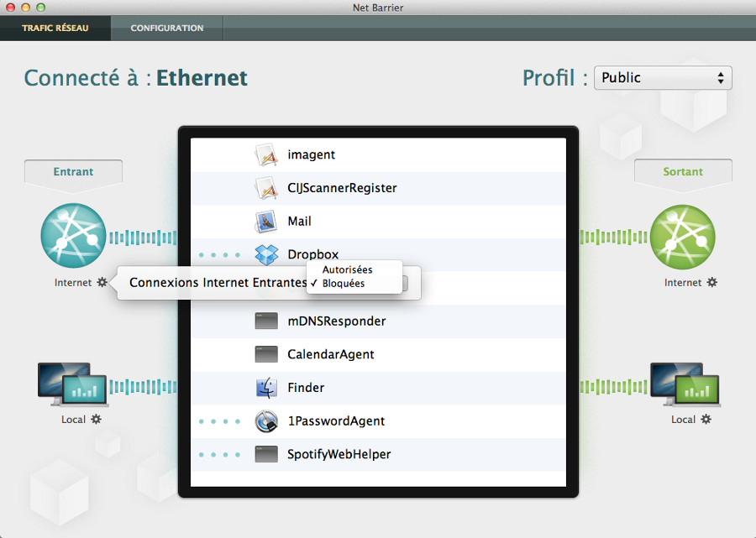The image size is (756, 538).
Task: Click the mDNSResponder terminal icon
Action: click(x=266, y=321)
